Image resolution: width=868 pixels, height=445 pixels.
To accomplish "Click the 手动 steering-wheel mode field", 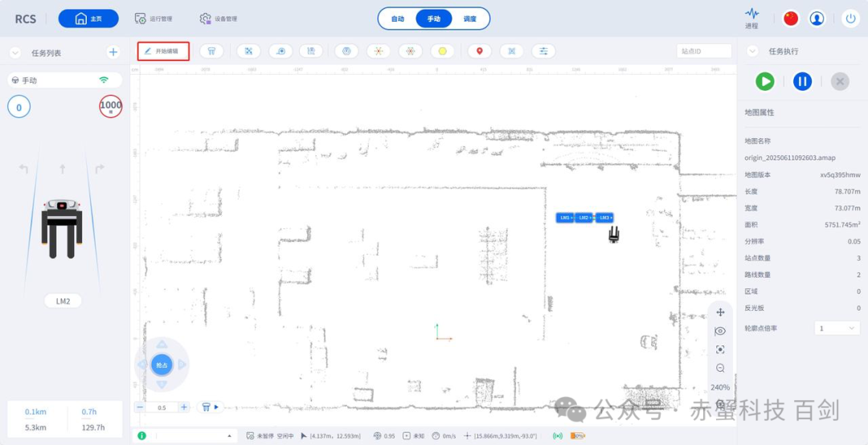I will [x=65, y=80].
